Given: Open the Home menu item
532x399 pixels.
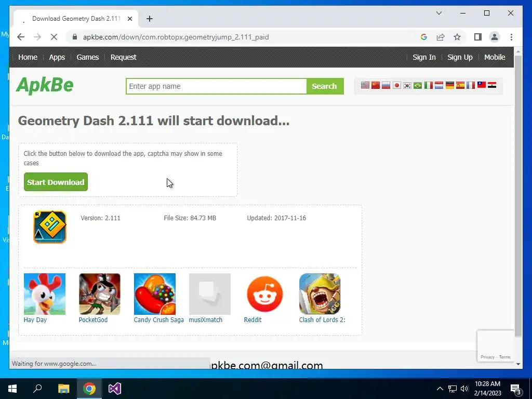Looking at the screenshot, I should click(28, 57).
